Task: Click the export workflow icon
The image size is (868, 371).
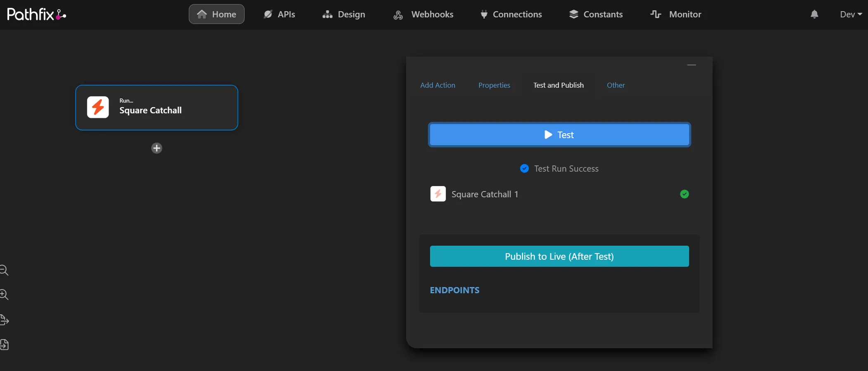Action: coord(4,320)
